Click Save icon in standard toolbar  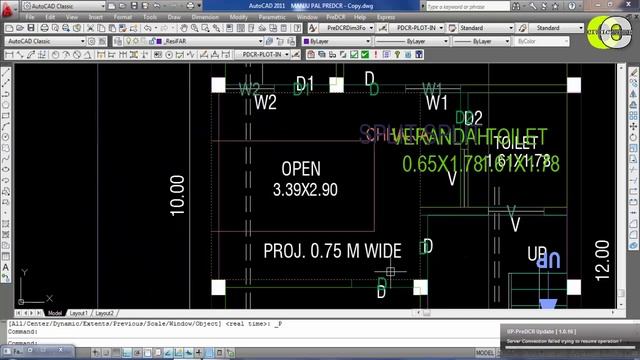(x=31, y=28)
